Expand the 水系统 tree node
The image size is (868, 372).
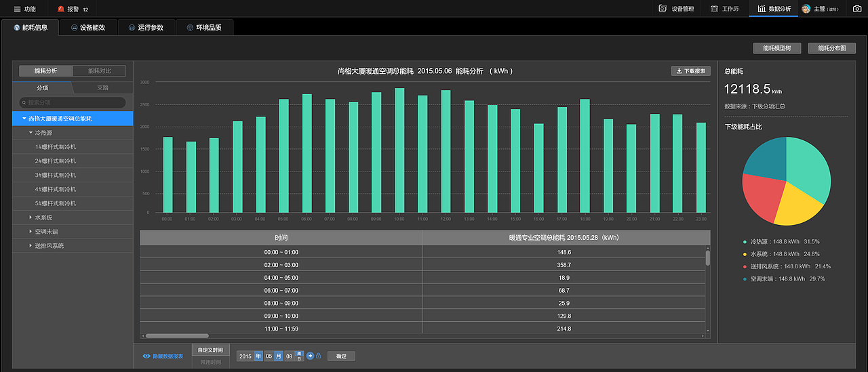click(31, 218)
